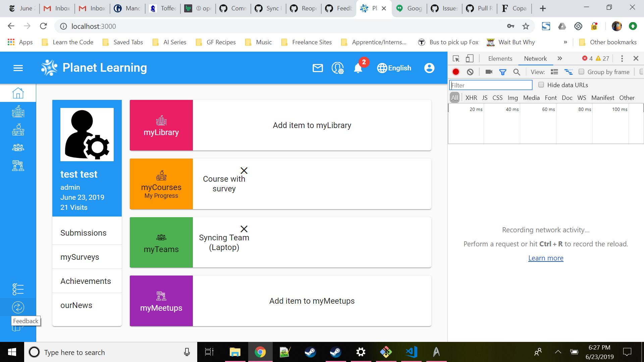Toggle waterfall view in Network panel
Image resolution: width=644 pixels, height=362 pixels.
pos(569,72)
